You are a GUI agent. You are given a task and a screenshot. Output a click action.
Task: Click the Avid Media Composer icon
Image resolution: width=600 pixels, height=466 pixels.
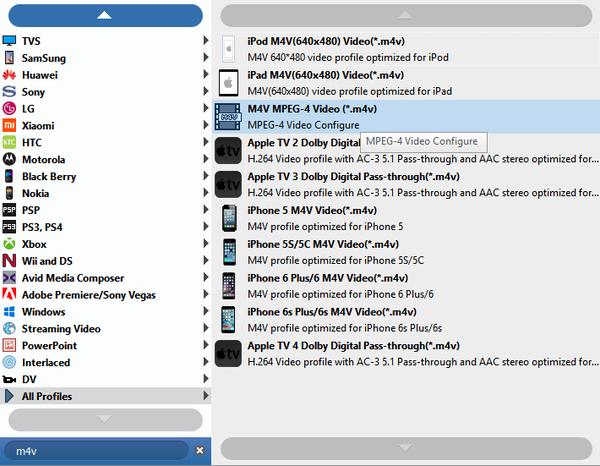click(9, 278)
